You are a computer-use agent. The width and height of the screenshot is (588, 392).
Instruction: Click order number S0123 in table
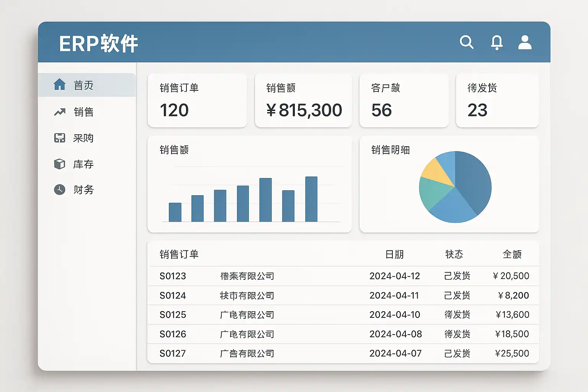173,276
